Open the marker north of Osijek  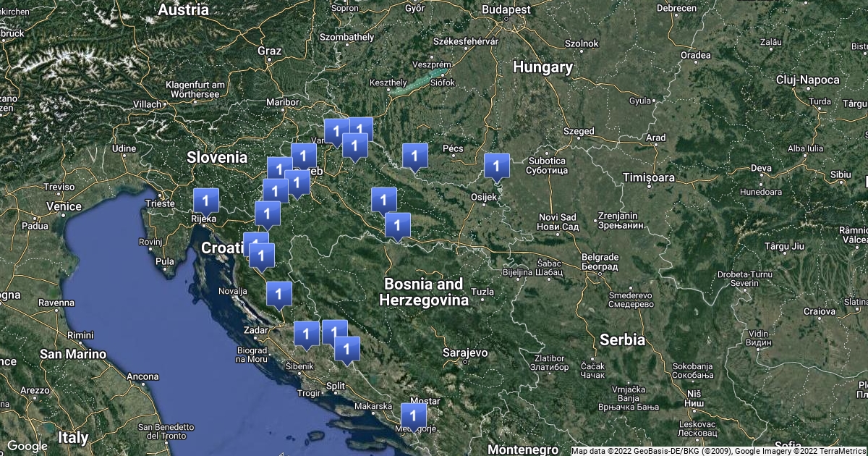[x=496, y=166]
